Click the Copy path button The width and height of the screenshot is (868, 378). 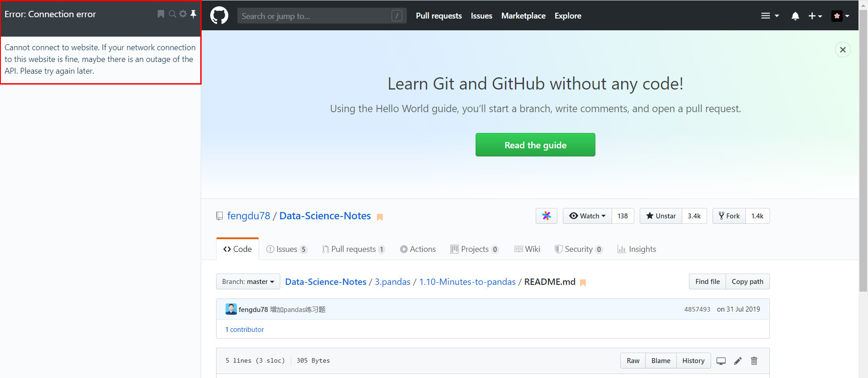[747, 282]
